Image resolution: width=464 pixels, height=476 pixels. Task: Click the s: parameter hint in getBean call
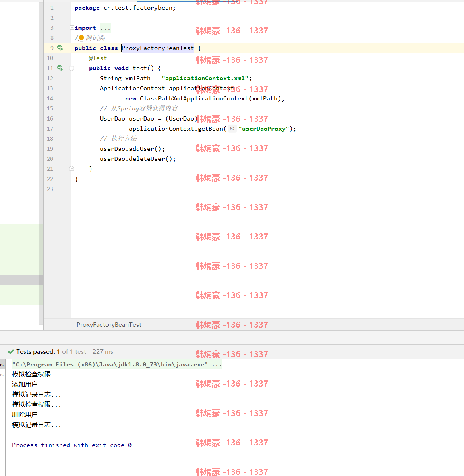pos(232,129)
